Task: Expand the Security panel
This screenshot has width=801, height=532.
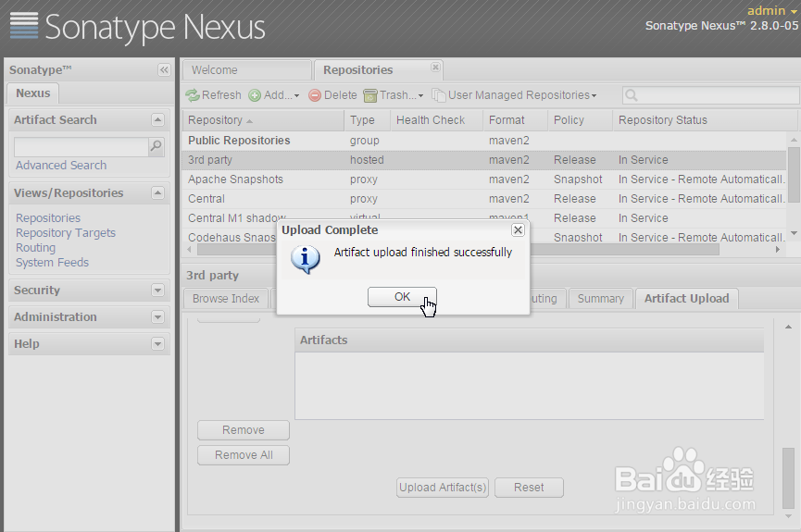Action: tap(157, 290)
